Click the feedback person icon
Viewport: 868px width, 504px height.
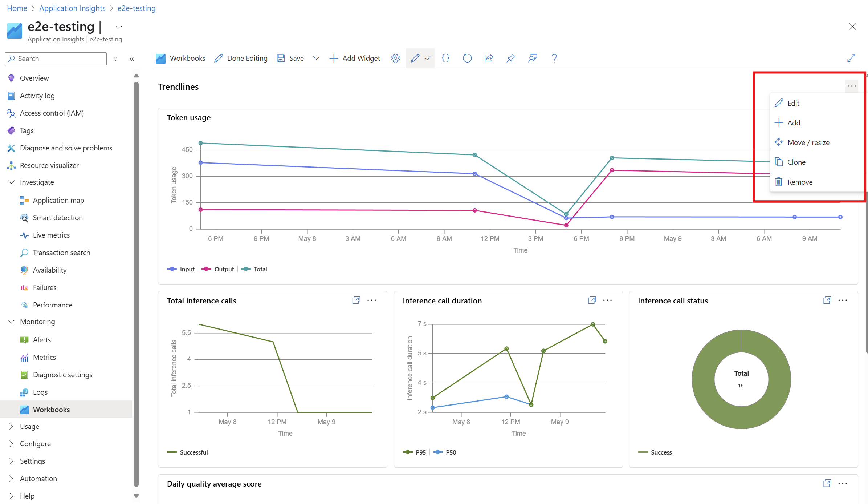click(533, 58)
